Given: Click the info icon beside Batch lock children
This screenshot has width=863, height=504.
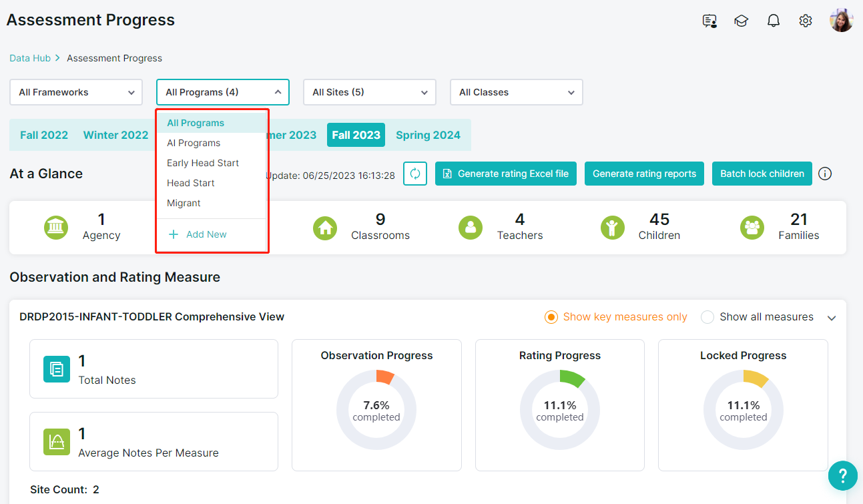Looking at the screenshot, I should 825,174.
